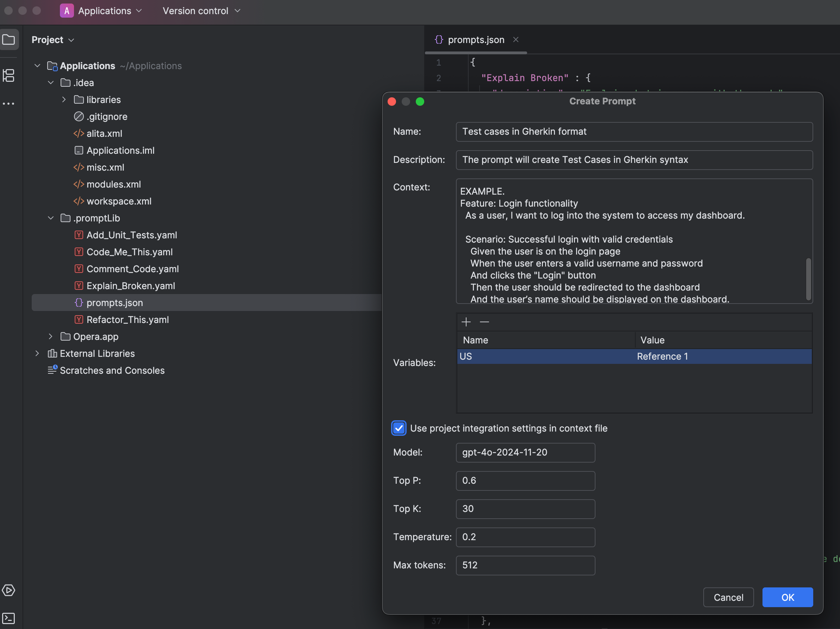Click the OK button
This screenshot has width=840, height=629.
[787, 598]
